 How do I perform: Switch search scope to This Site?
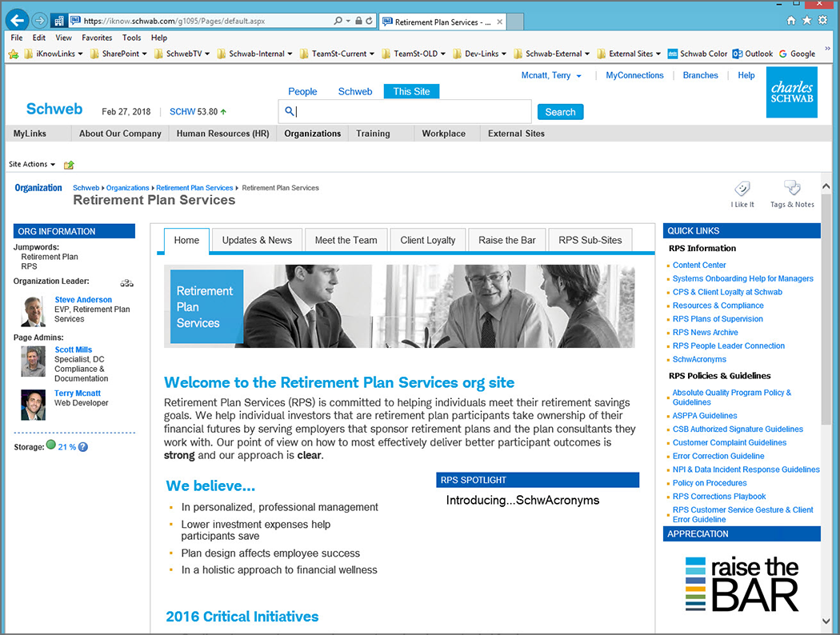[411, 91]
